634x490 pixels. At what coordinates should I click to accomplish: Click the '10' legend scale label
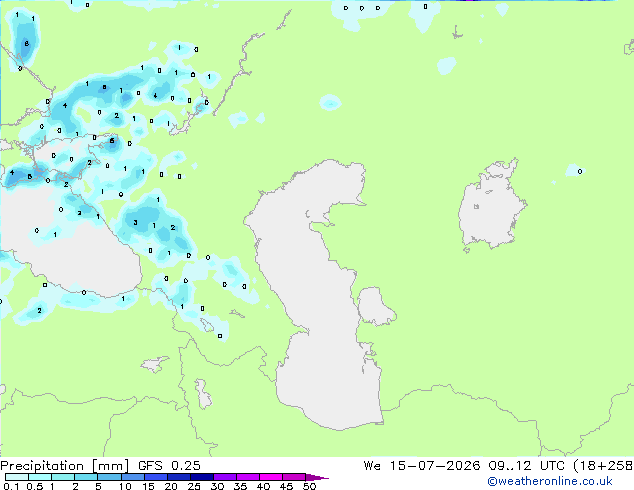click(125, 486)
